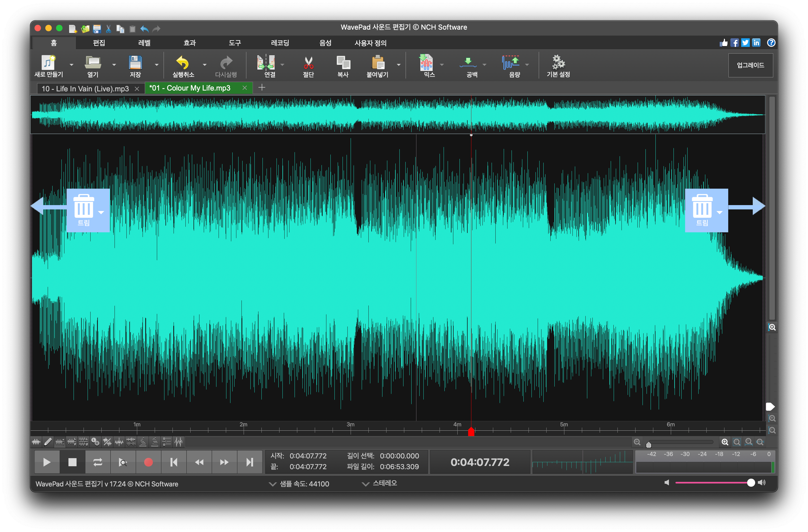Click horizontal zoom-in magnifier

[725, 442]
